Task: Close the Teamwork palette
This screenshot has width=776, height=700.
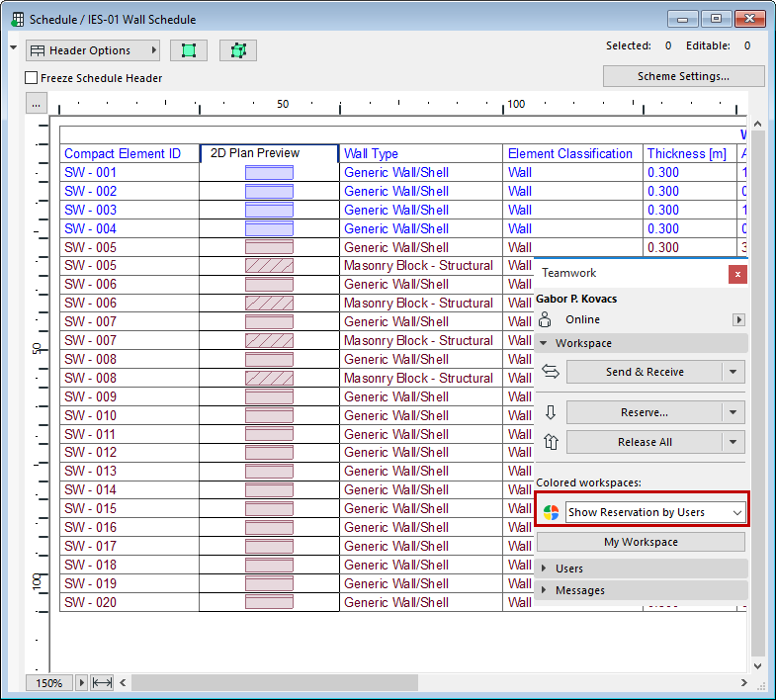Action: click(x=736, y=274)
